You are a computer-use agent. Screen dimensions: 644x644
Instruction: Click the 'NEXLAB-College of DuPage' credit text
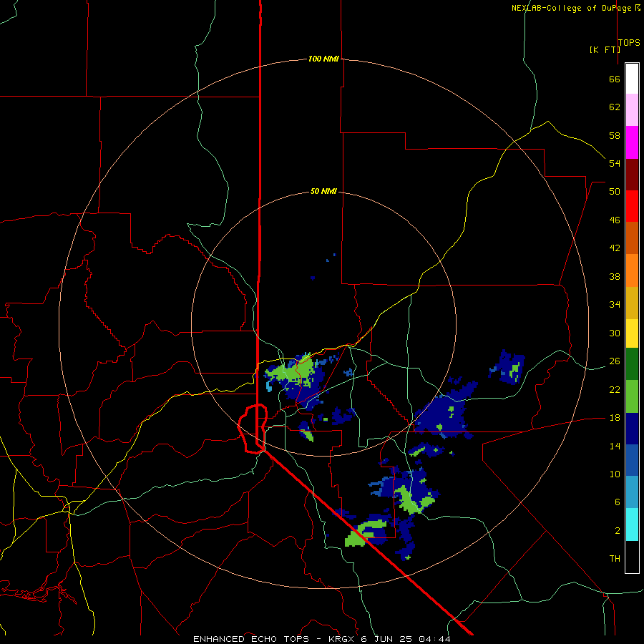coord(571,8)
